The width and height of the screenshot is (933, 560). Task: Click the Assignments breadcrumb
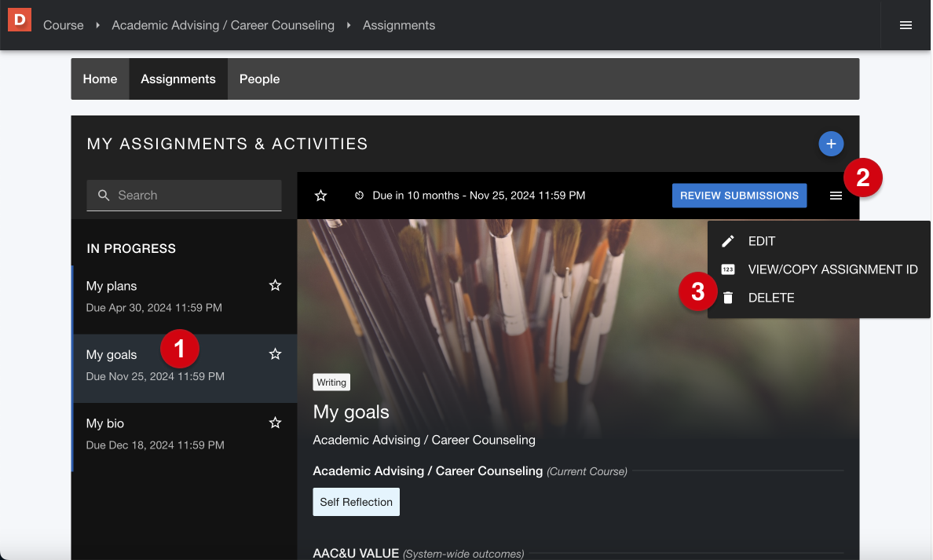pyautogui.click(x=399, y=25)
